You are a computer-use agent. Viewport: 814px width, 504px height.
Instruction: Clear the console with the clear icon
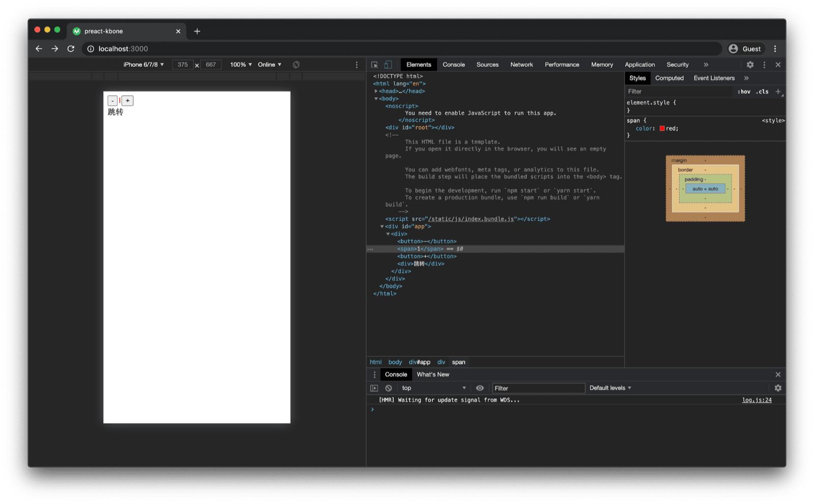click(388, 388)
